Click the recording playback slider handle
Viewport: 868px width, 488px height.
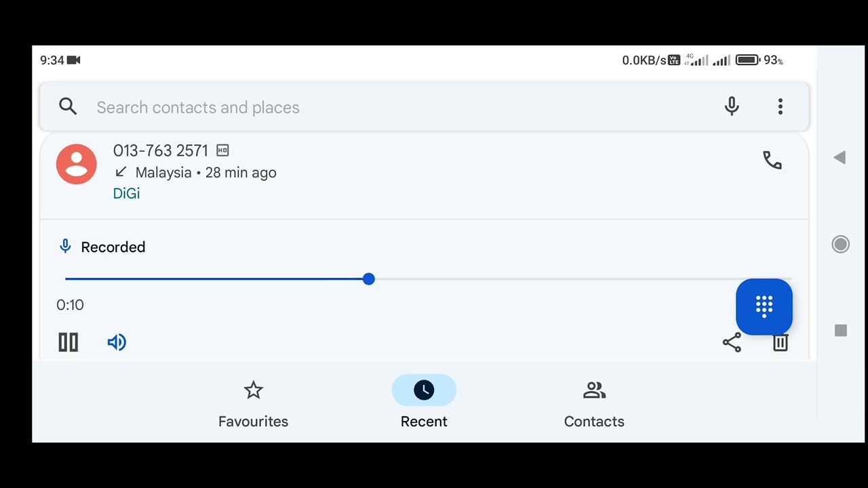(x=368, y=279)
